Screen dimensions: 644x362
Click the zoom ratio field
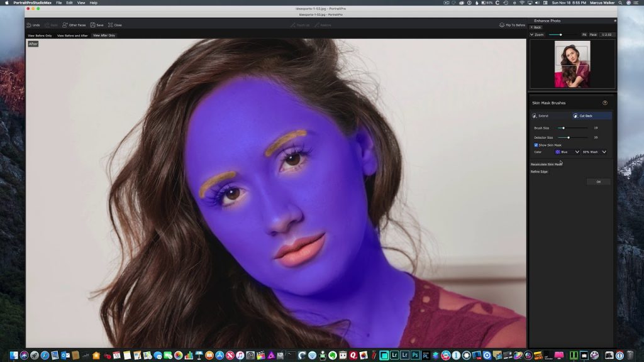(x=607, y=35)
